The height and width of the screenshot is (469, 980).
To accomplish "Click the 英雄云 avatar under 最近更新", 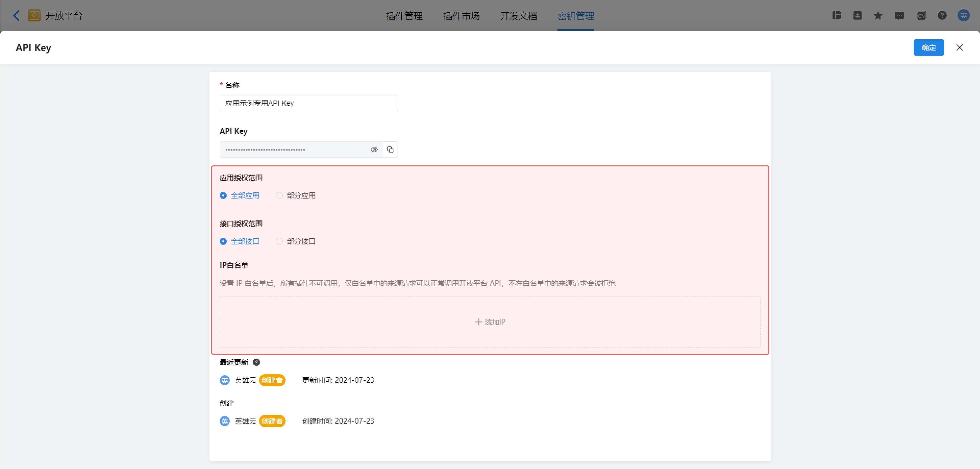I will [225, 380].
